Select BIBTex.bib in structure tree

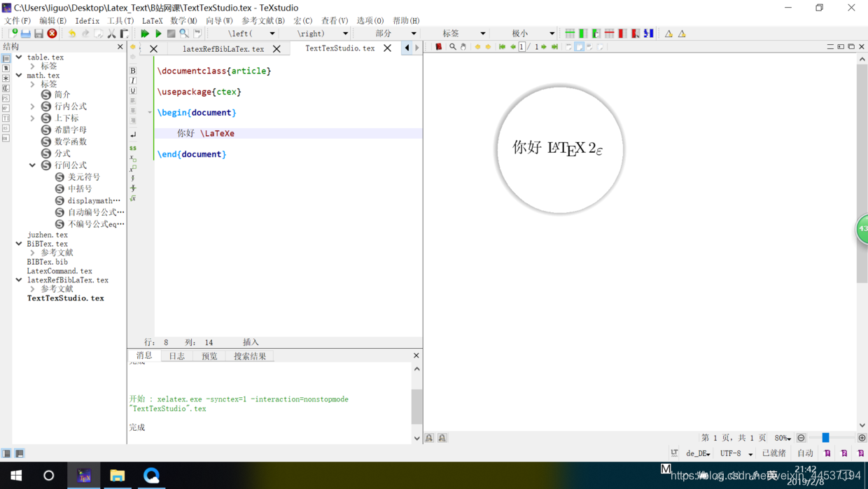point(48,262)
